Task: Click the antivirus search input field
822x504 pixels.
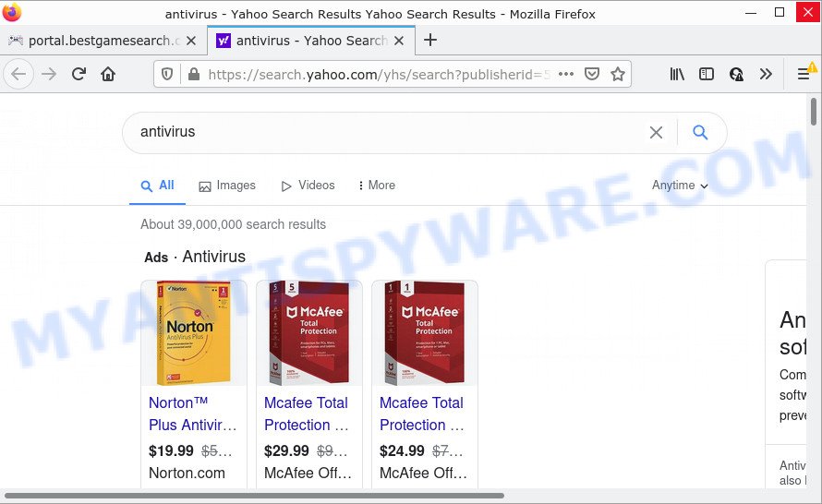Action: [388, 132]
